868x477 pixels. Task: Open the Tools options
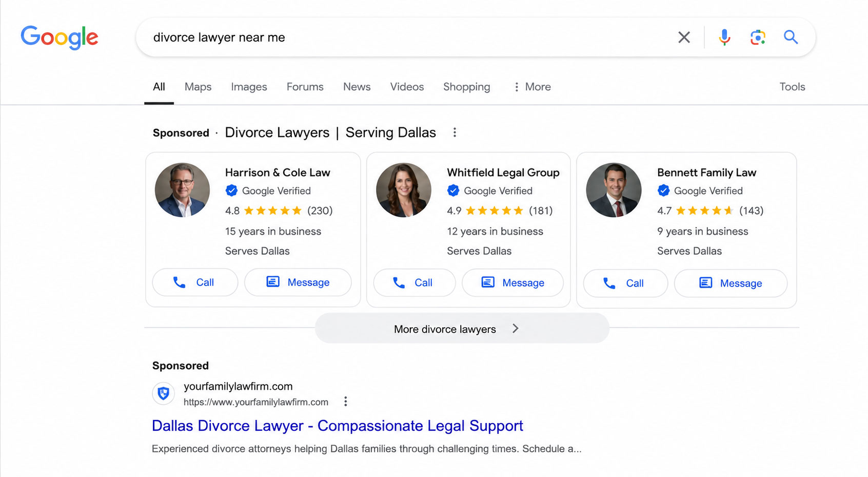[792, 87]
